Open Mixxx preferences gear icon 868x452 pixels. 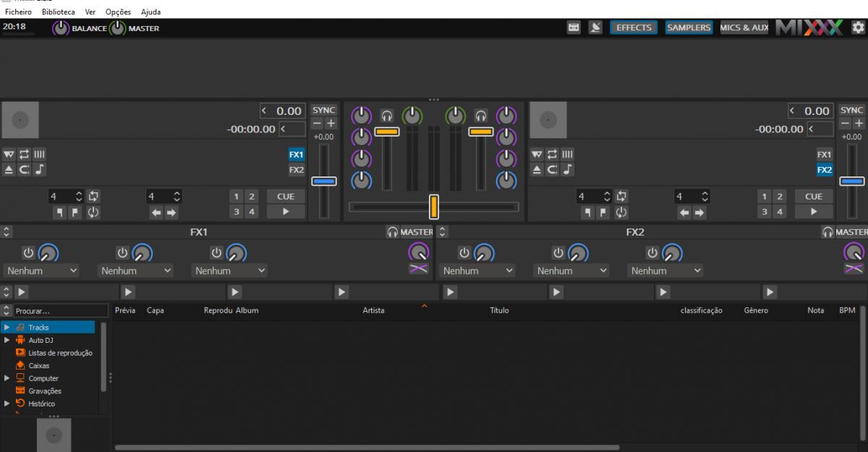pos(858,27)
